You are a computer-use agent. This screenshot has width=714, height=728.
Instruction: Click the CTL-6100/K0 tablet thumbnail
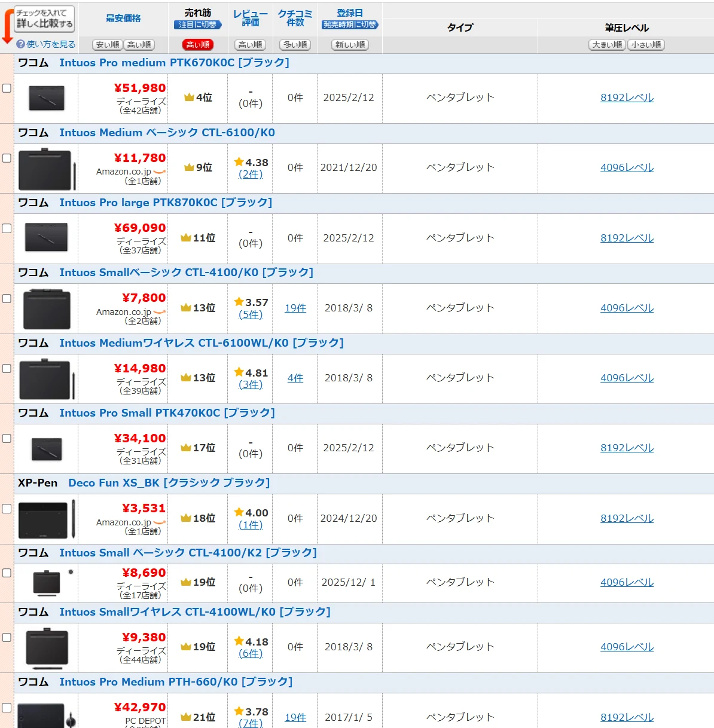[47, 169]
